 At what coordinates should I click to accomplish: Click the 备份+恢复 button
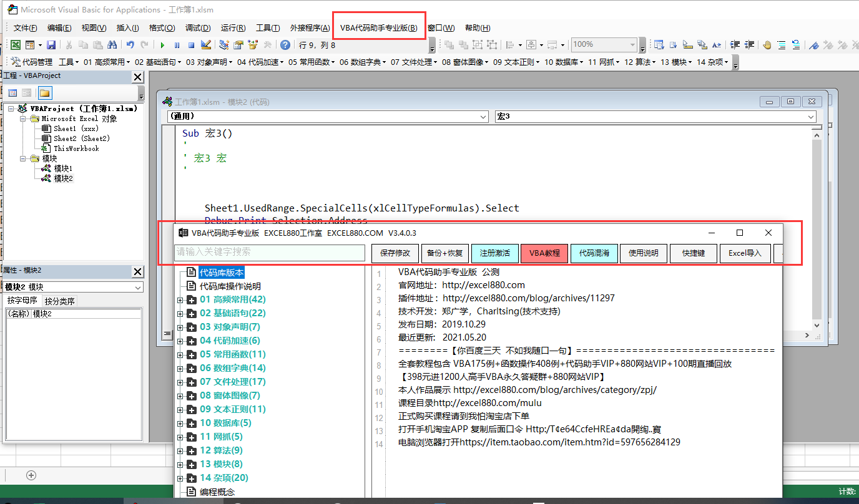click(x=445, y=253)
